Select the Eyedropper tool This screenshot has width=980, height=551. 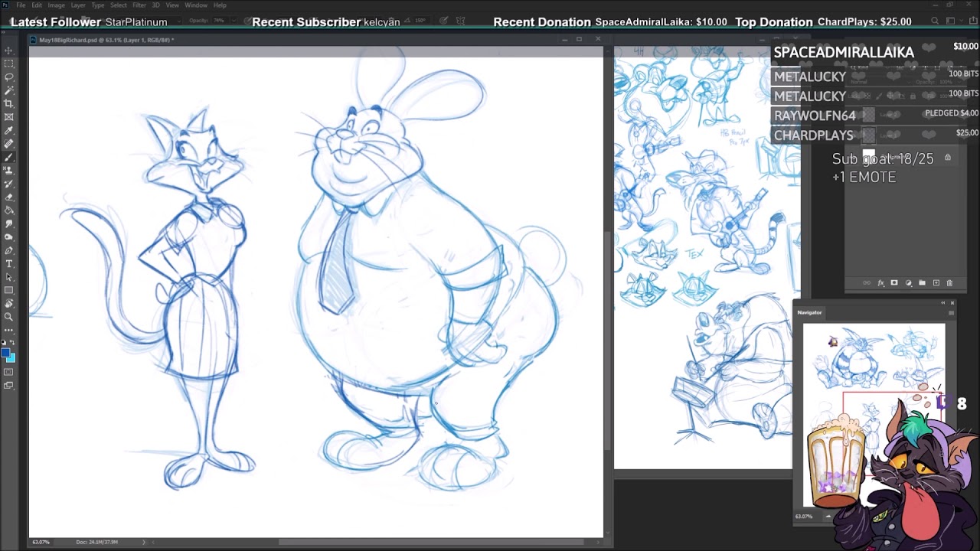point(9,130)
